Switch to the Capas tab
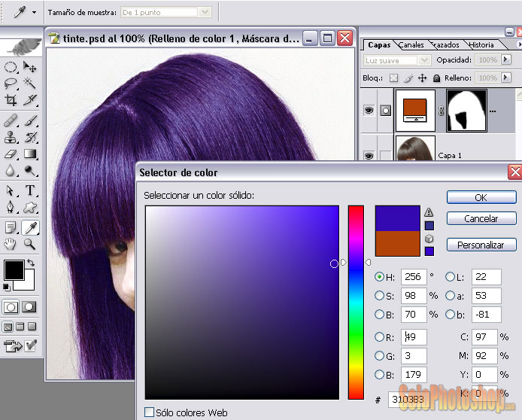Screen dimensions: 522x420 point(379,44)
